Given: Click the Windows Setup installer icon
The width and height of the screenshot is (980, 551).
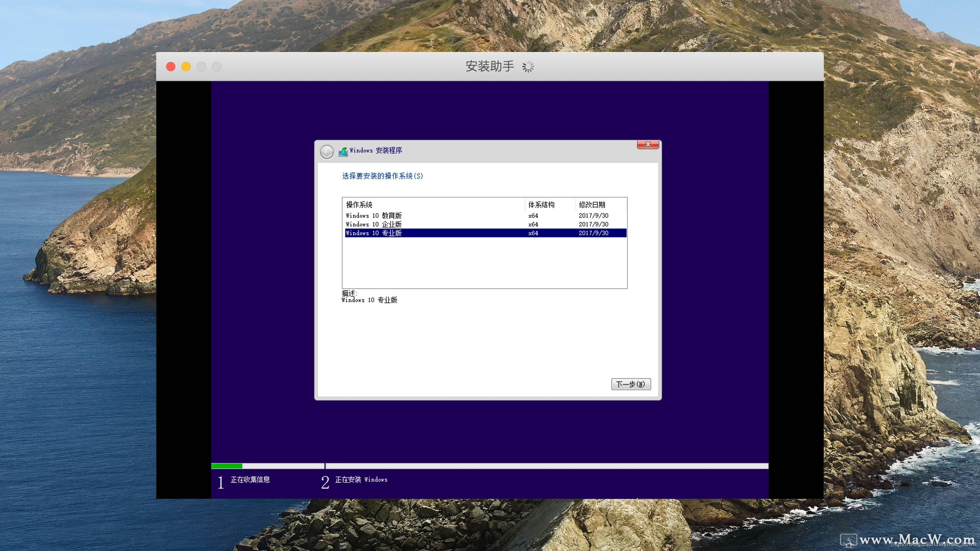Looking at the screenshot, I should 343,152.
